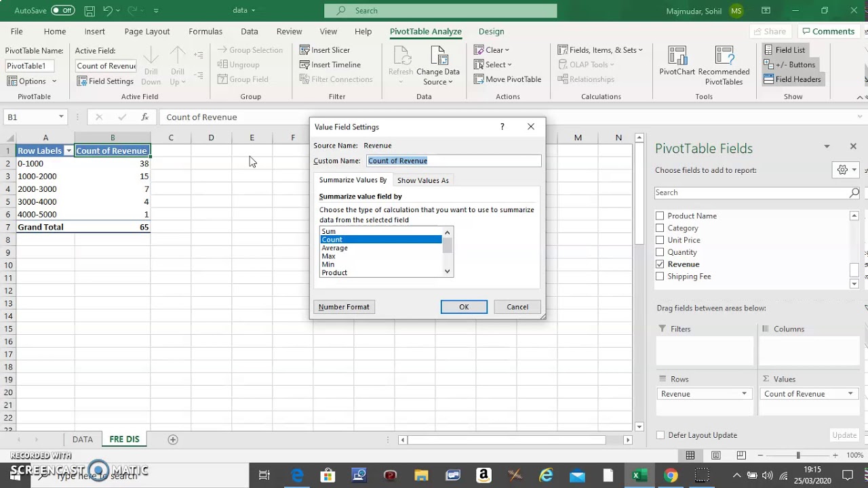Switch to Show Values As tab

pos(423,180)
